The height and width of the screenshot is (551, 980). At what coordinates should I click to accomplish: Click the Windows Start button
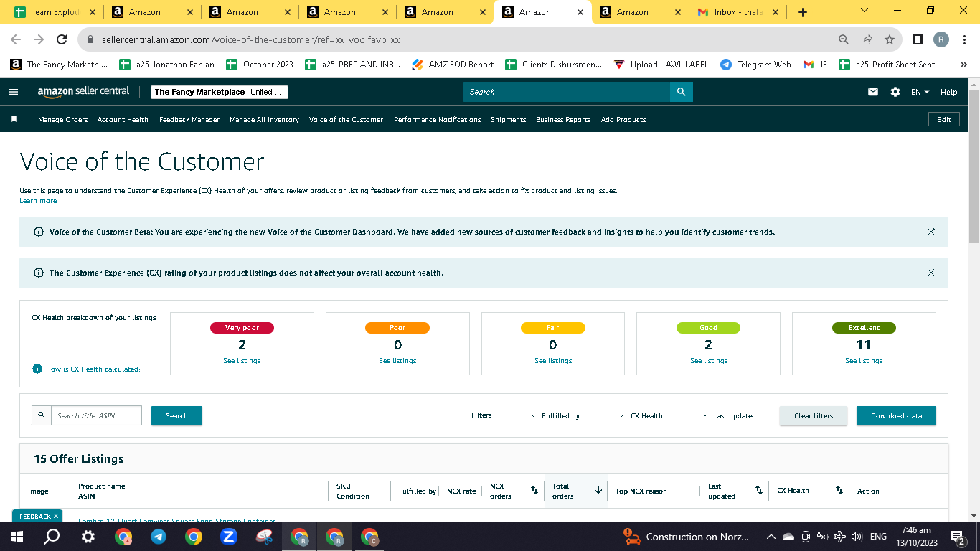click(x=17, y=537)
